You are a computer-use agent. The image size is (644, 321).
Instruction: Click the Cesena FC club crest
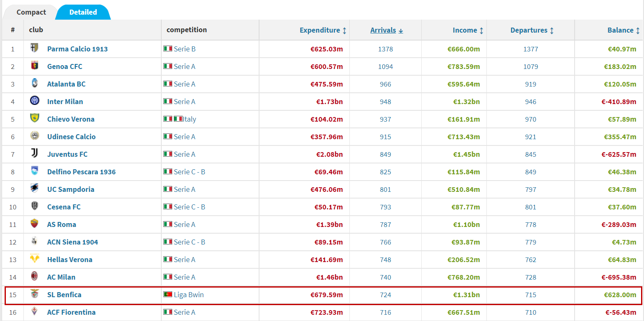(34, 206)
